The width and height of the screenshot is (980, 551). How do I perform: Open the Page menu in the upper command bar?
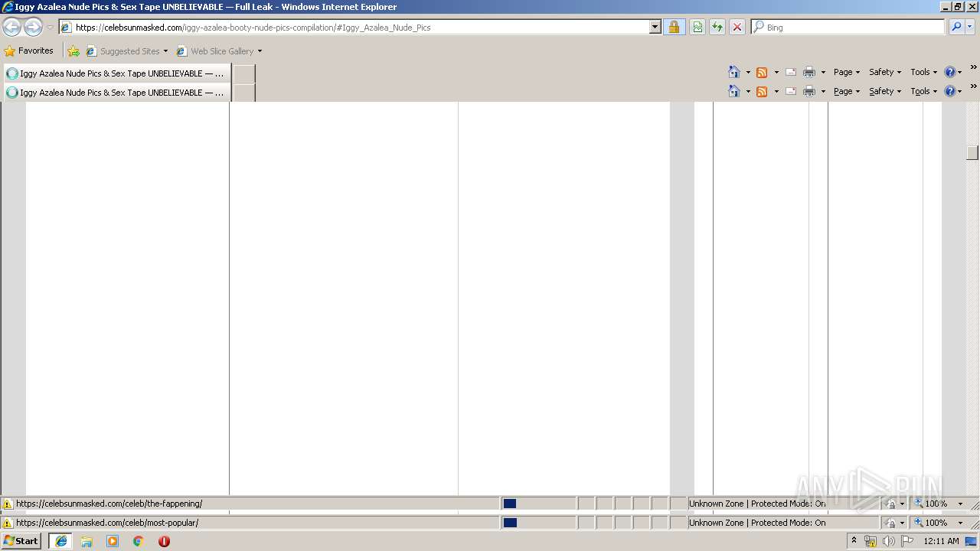pos(847,72)
